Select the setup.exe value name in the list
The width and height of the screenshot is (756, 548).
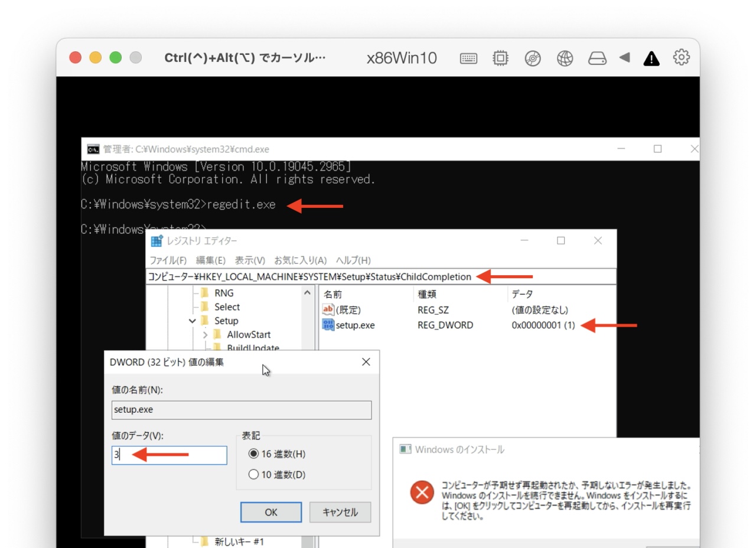click(x=355, y=325)
